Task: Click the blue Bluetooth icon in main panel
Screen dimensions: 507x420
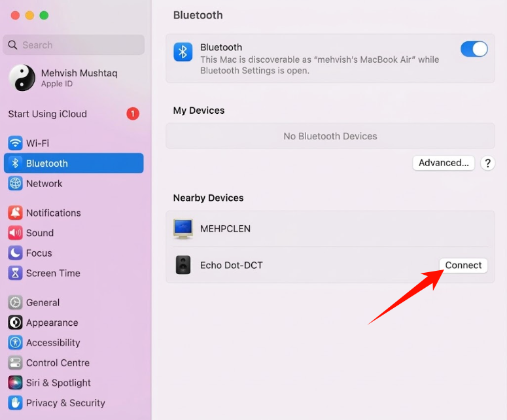Action: coord(183,52)
